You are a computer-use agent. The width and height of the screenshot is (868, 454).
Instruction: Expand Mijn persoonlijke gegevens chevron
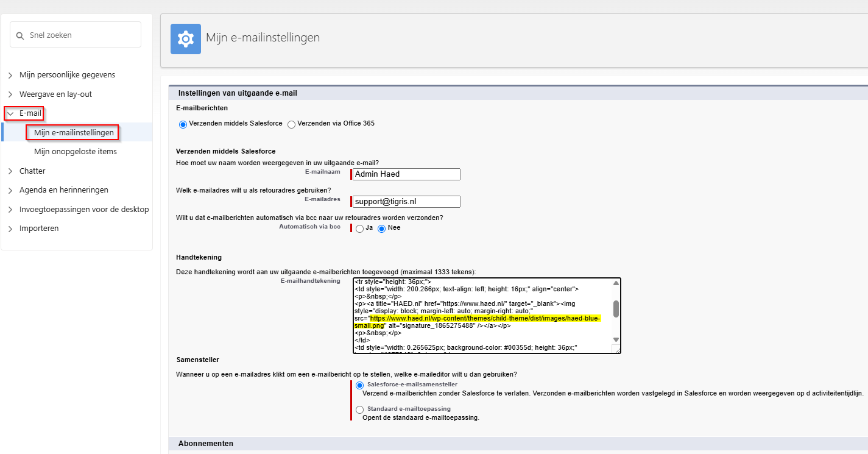[x=10, y=76]
